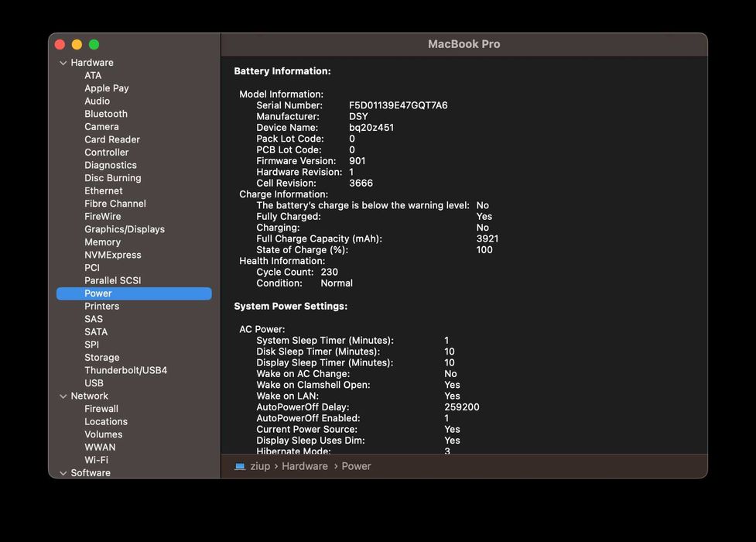Collapse the Network section chevron

[x=63, y=396]
